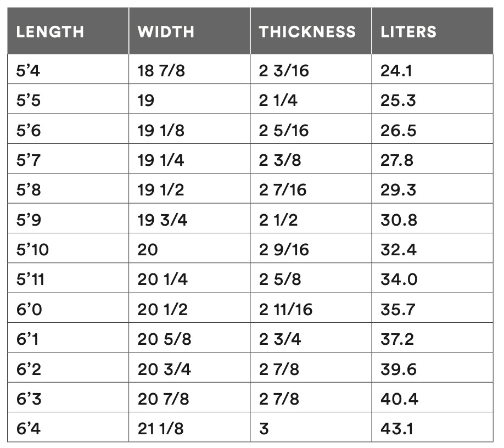Viewport: 504px width, 448px height.
Task: Click the 18 7/8 width cell
Action: [x=161, y=71]
